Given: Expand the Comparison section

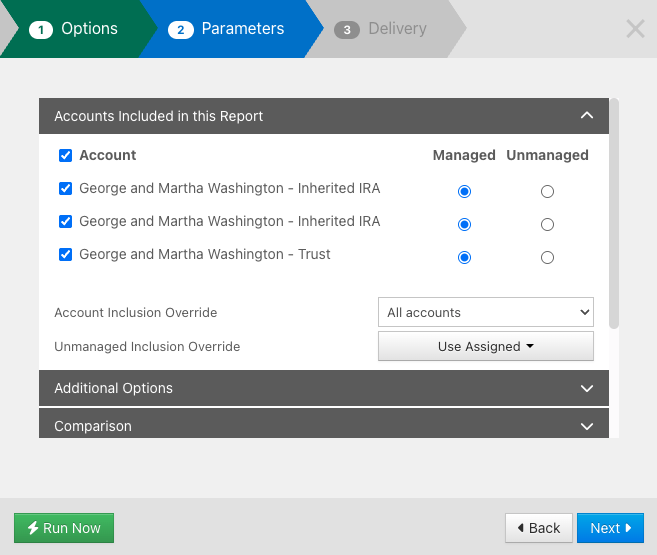Looking at the screenshot, I should click(x=323, y=424).
